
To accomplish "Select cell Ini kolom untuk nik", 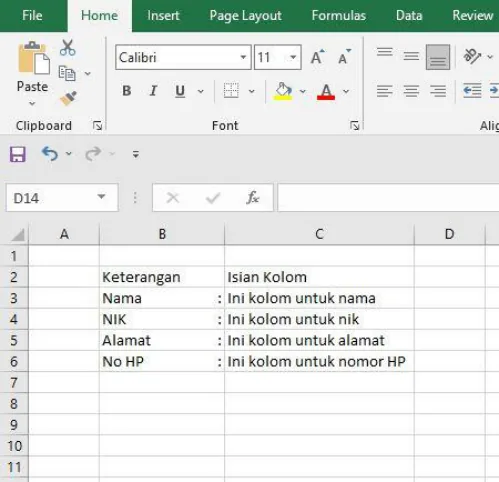I will 319,319.
